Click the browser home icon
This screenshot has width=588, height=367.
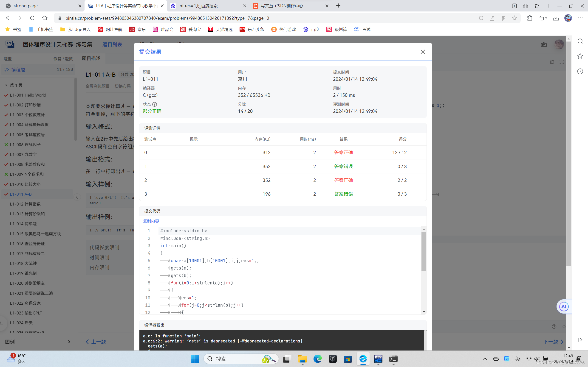point(45,18)
